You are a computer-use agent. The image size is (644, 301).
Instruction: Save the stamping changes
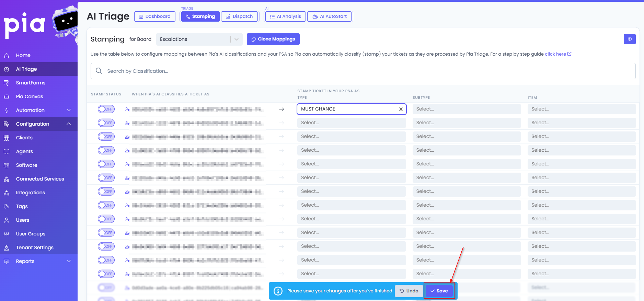click(439, 291)
